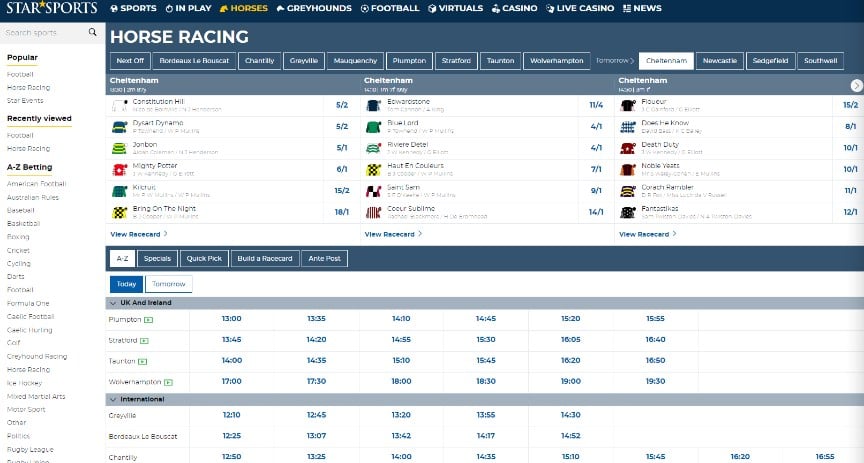Click Mighty Potter jockey silks icon

(x=120, y=170)
